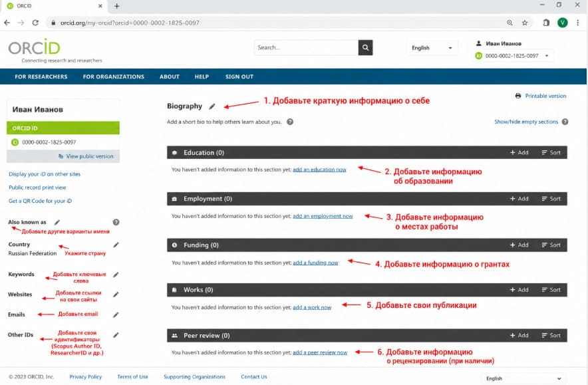This screenshot has height=385, width=588.
Task: Click the browser address bar URL
Action: pos(130,23)
